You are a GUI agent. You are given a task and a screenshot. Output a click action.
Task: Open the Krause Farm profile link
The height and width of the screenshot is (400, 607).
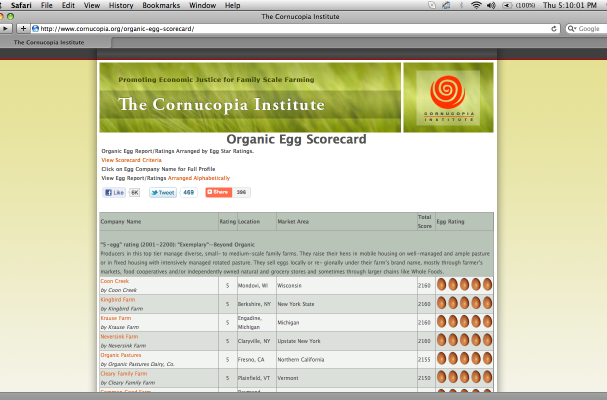[x=116, y=318]
